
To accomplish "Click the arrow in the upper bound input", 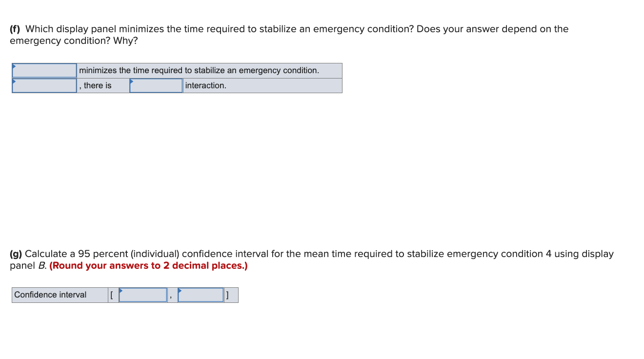I will pyautogui.click(x=179, y=291).
